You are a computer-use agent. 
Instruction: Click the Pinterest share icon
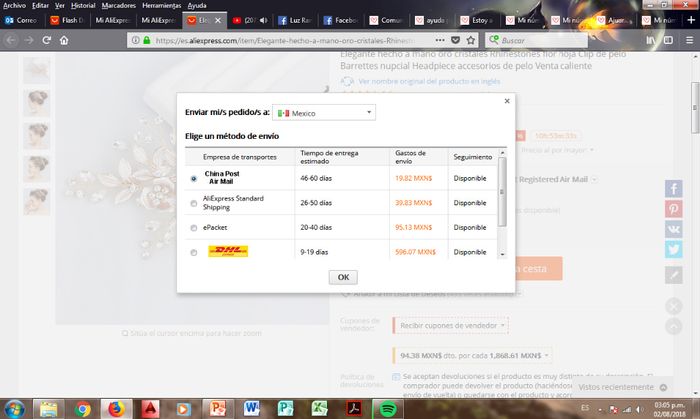point(674,209)
